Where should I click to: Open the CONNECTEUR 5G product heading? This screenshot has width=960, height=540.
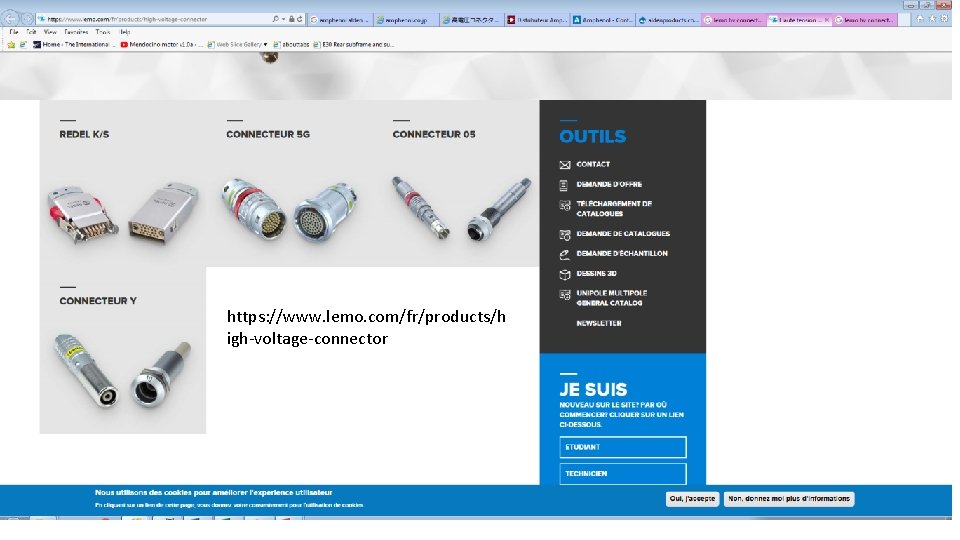[x=268, y=134]
